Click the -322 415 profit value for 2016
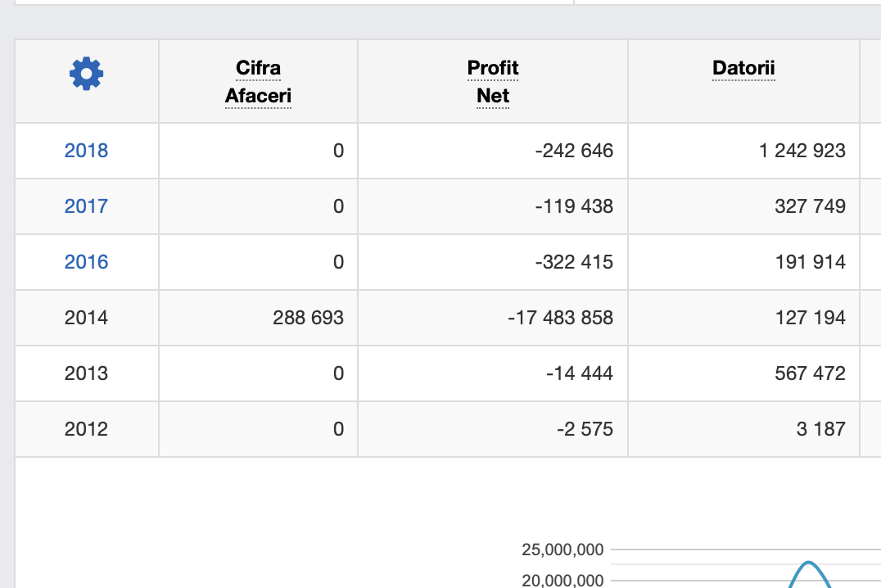 (573, 262)
